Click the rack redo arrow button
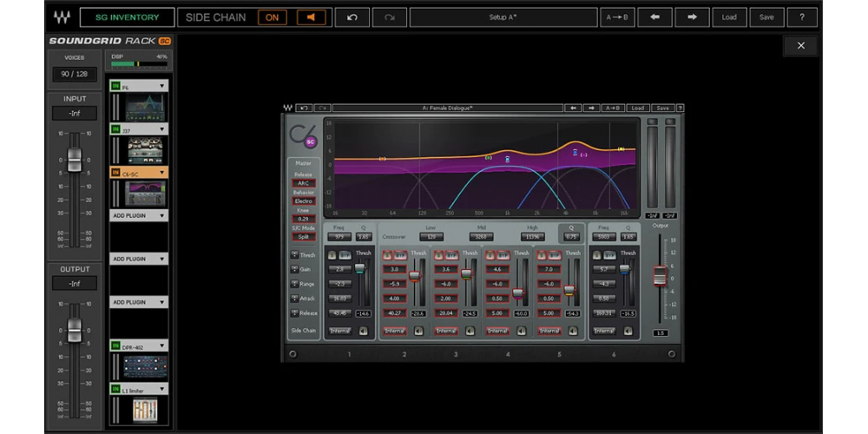Viewport: 868px width, 434px height. click(x=389, y=17)
